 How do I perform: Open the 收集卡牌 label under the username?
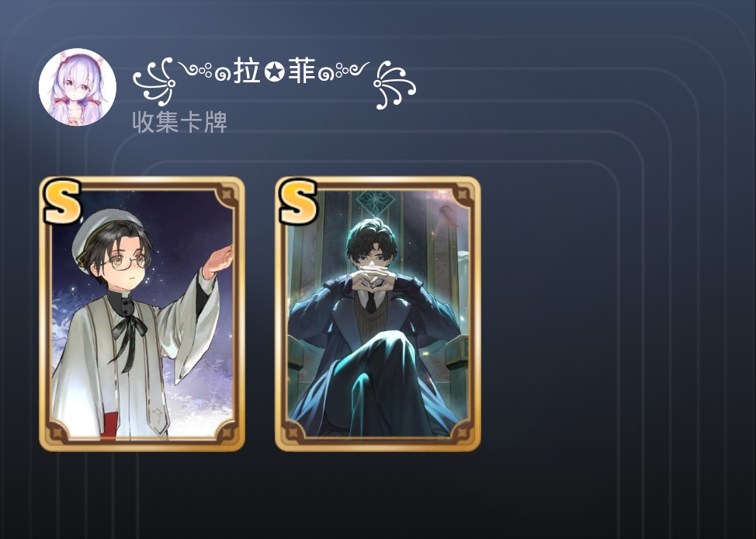pyautogui.click(x=179, y=122)
